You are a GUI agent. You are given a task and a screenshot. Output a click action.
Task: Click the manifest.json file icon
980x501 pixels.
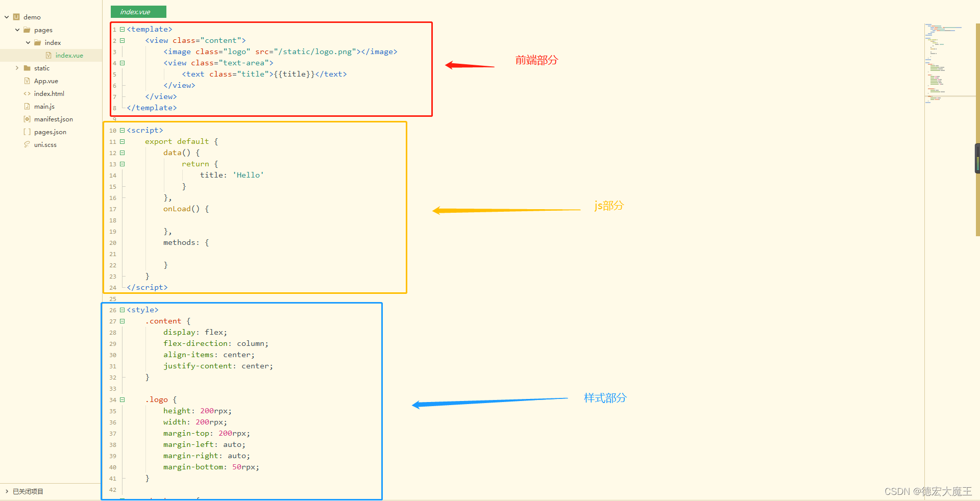[x=27, y=119]
